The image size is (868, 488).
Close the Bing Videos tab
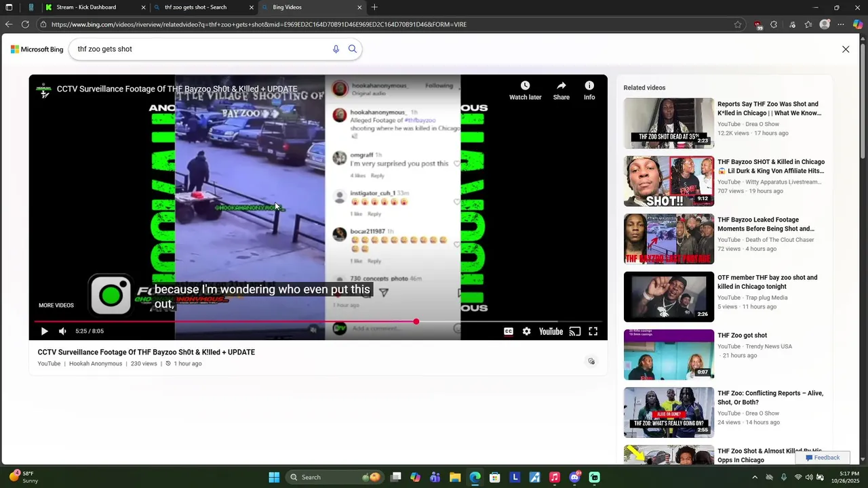point(359,7)
